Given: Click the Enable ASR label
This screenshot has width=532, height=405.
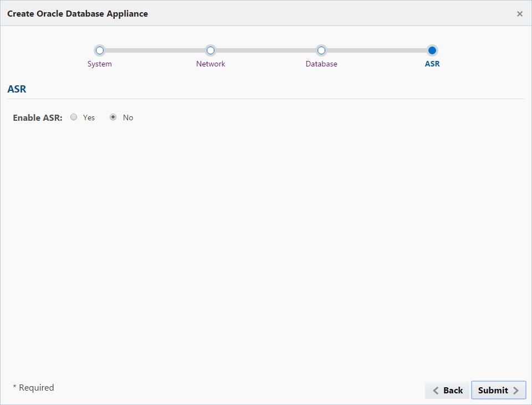Looking at the screenshot, I should (38, 117).
